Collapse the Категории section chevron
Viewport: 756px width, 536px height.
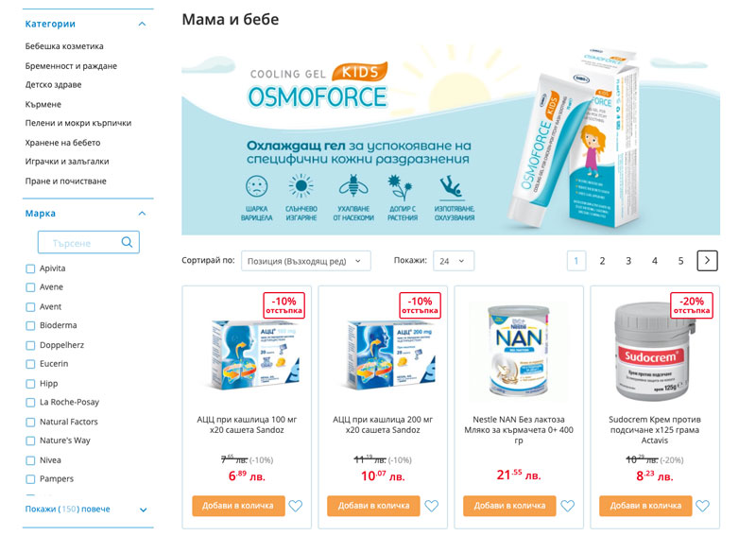(x=142, y=24)
